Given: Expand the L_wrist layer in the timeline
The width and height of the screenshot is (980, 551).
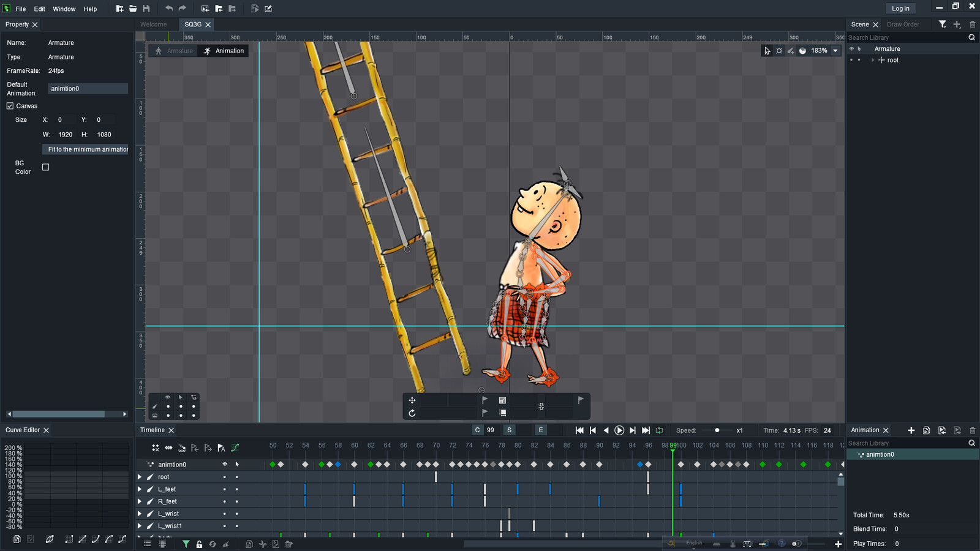Looking at the screenshot, I should pos(140,514).
